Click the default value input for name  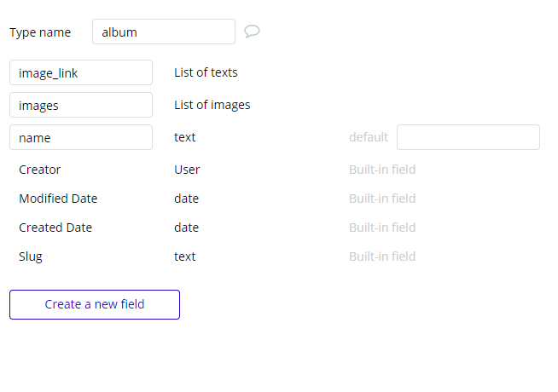468,138
